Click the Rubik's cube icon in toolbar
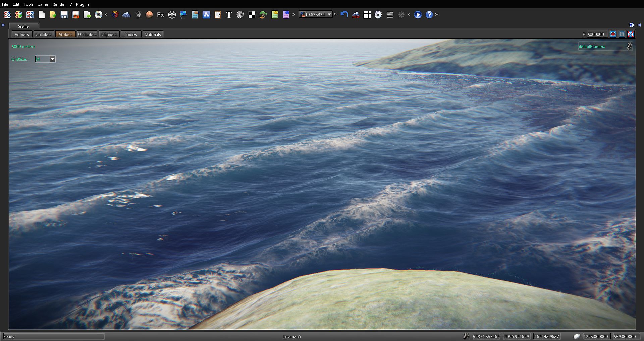Viewport: 644px width, 341px height. [115, 15]
